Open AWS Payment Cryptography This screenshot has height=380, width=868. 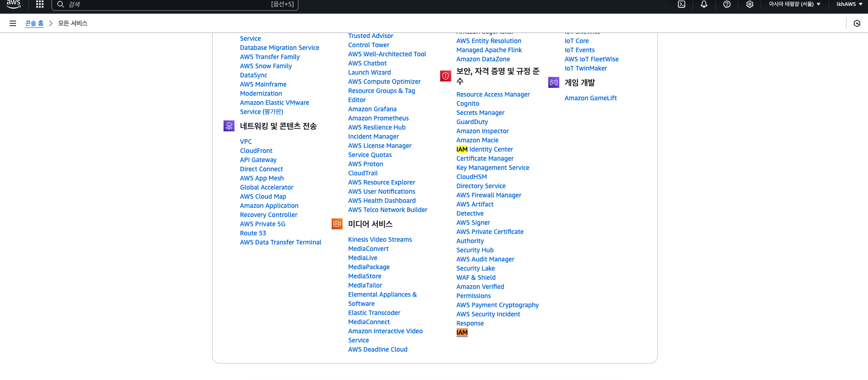pyautogui.click(x=497, y=305)
